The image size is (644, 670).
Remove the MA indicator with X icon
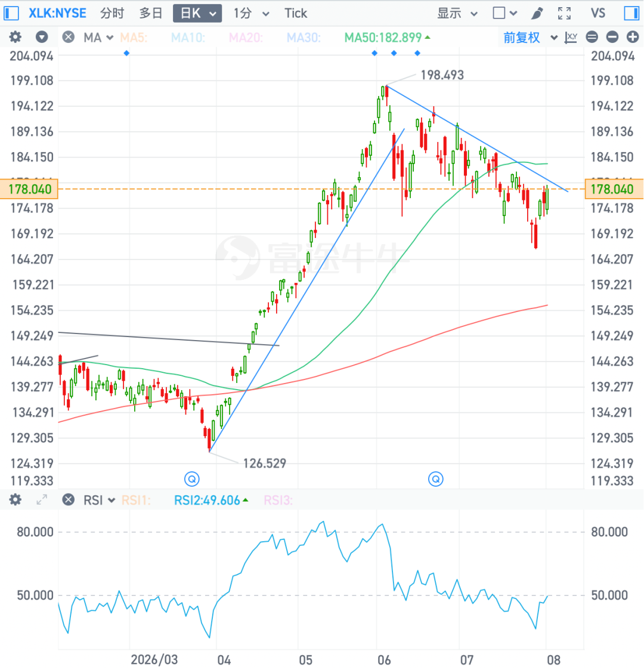pyautogui.click(x=69, y=37)
